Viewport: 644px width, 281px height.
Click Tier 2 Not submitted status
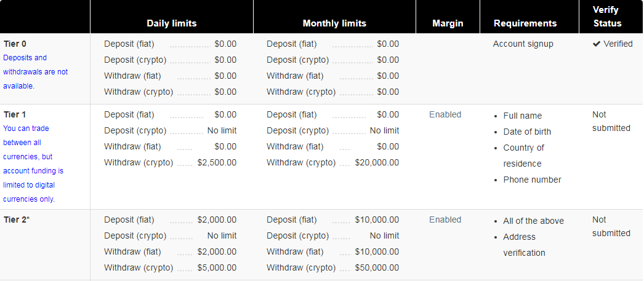[611, 226]
